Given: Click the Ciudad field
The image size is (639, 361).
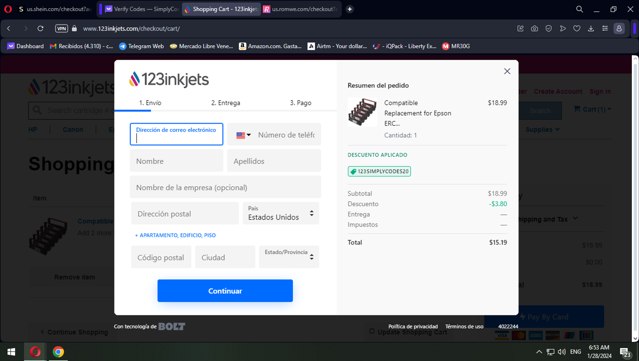Looking at the screenshot, I should pos(225,257).
